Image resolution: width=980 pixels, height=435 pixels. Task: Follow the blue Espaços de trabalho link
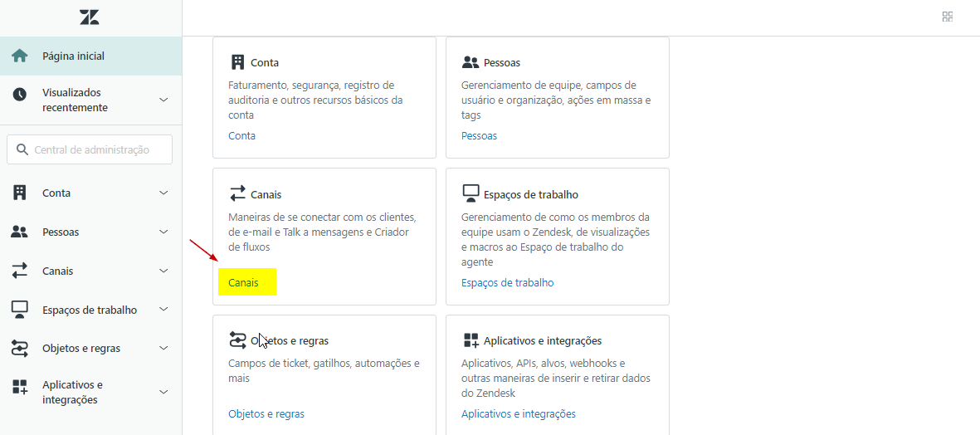click(507, 283)
